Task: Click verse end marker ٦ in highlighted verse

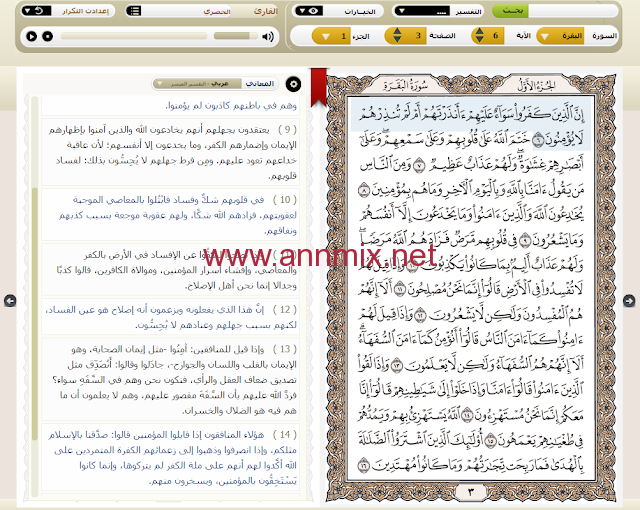Action: (x=539, y=140)
